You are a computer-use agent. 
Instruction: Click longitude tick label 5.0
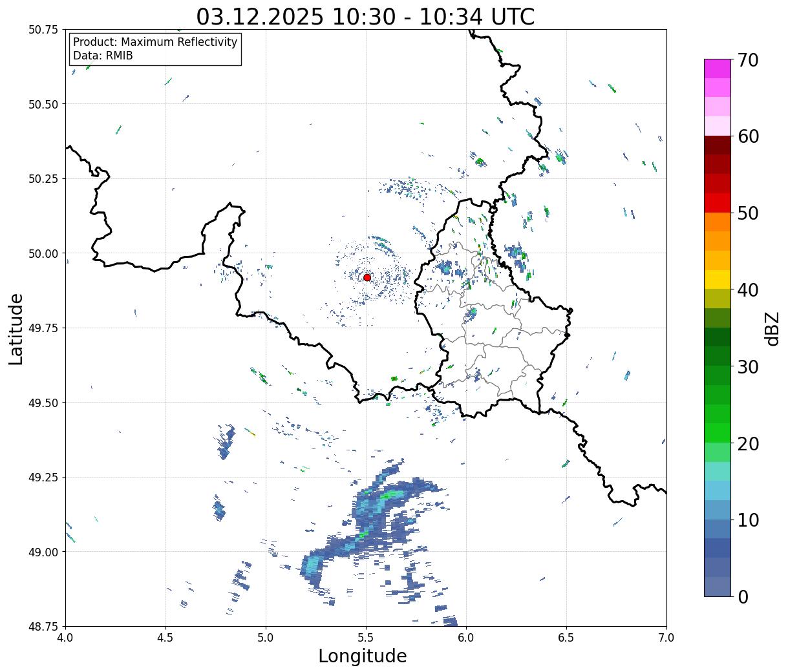click(266, 638)
